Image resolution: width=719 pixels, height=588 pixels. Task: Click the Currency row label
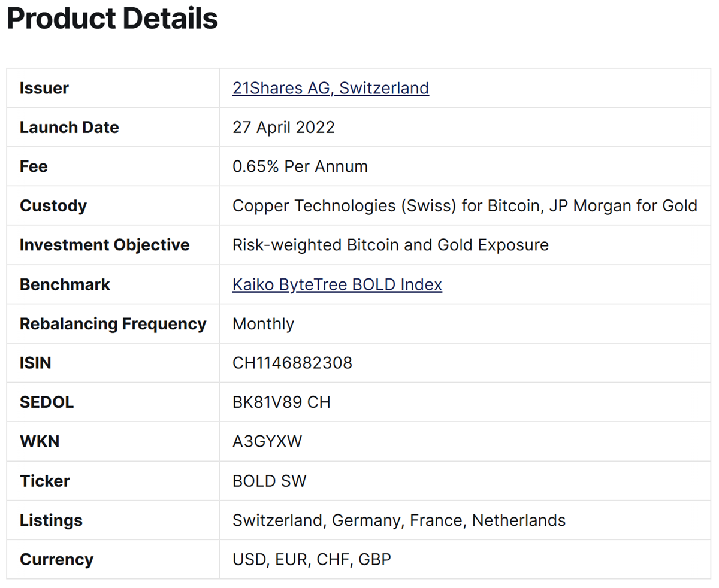click(x=56, y=560)
